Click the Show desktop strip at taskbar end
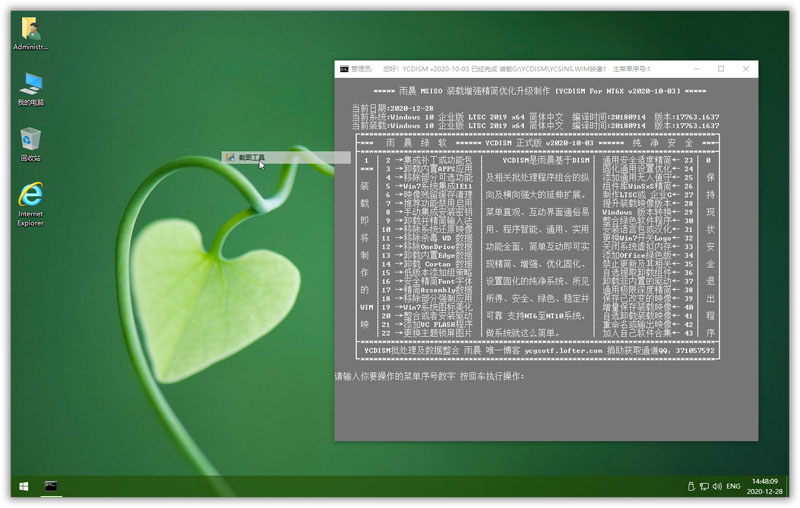800x508 pixels. tap(787, 487)
